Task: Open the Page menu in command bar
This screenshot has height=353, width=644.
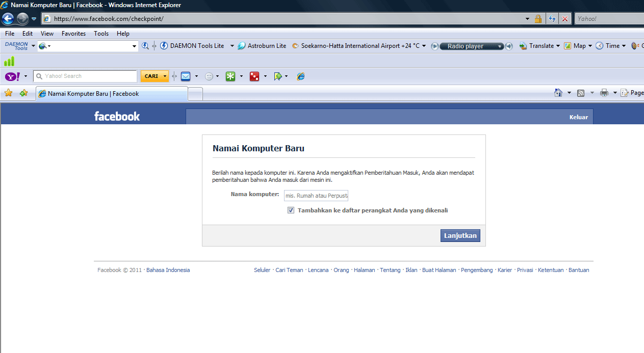Action: [632, 93]
